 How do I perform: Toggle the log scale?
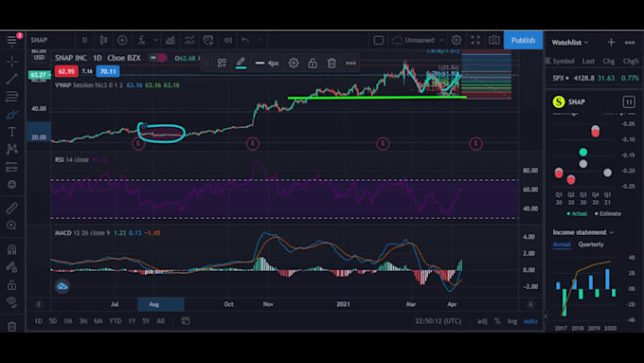click(x=512, y=321)
